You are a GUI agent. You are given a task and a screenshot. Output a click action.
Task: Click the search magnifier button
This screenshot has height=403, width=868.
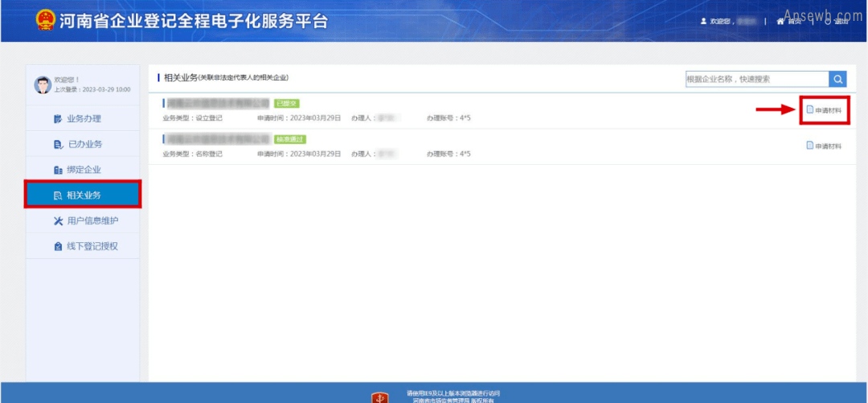pyautogui.click(x=837, y=79)
